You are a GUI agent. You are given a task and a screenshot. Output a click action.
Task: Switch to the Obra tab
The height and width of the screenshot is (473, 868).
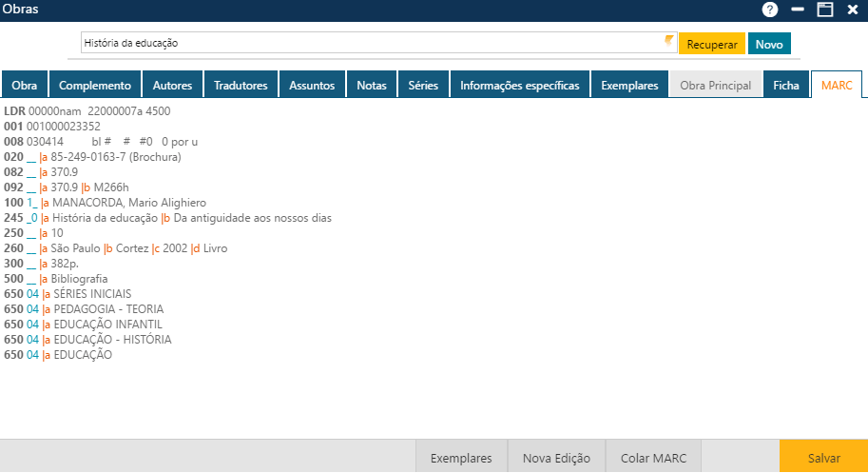pos(25,85)
